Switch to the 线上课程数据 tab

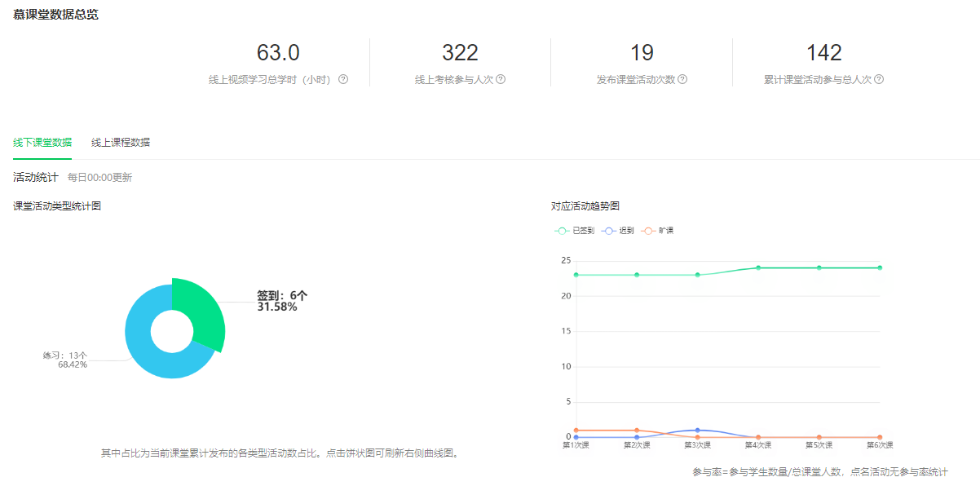(121, 142)
